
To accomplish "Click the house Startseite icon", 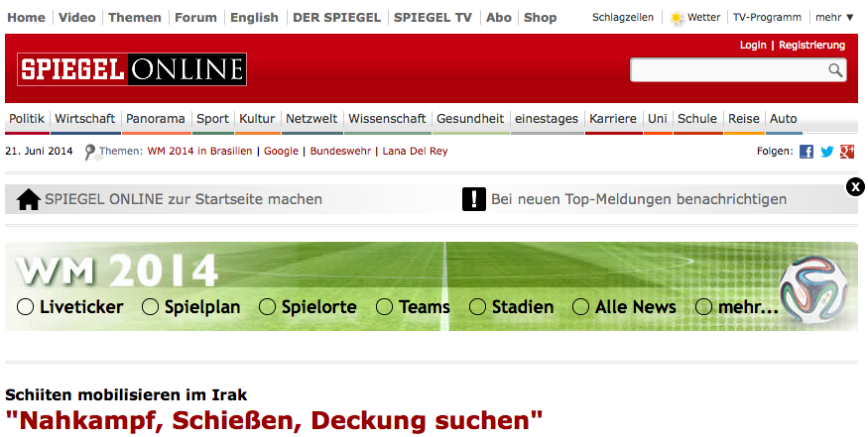I will (28, 199).
